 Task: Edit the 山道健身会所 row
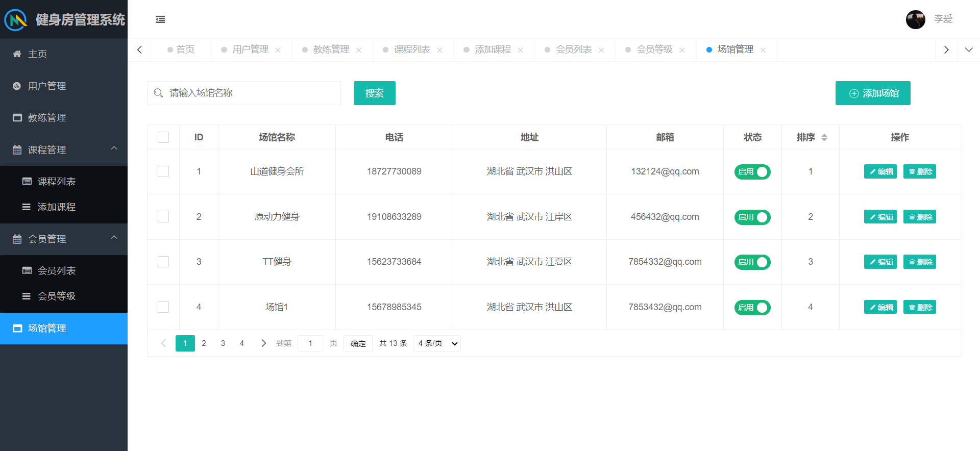(880, 171)
